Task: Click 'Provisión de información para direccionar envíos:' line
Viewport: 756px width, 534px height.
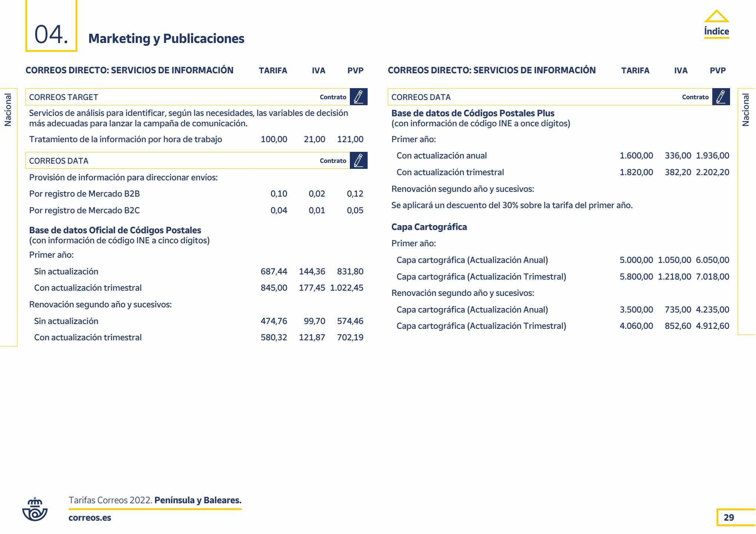Action: 123,178
